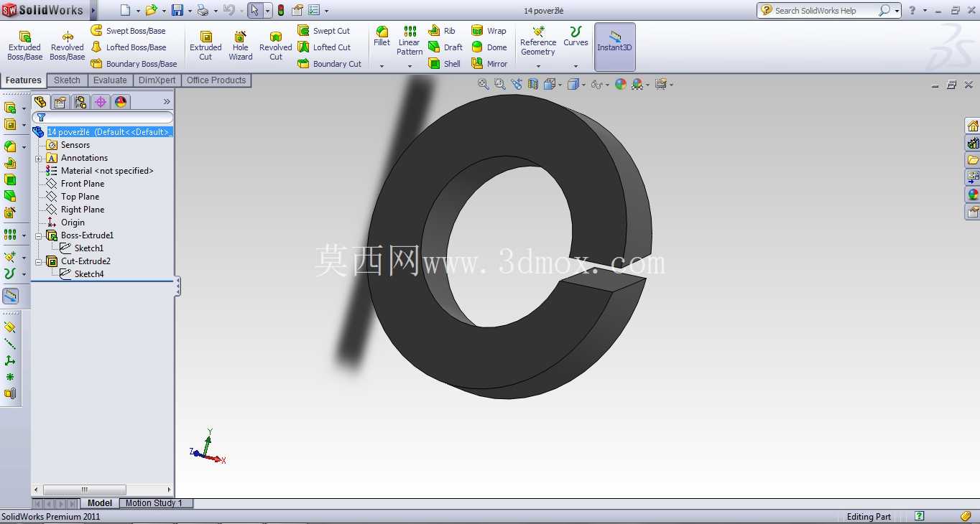Toggle the Select arrow tool
Screen dimensions: 980x524
coord(254,10)
